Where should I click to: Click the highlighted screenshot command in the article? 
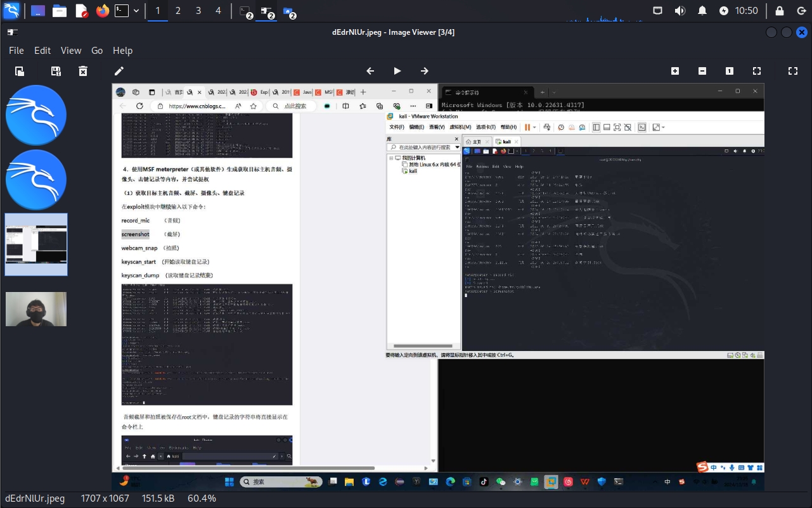(136, 234)
